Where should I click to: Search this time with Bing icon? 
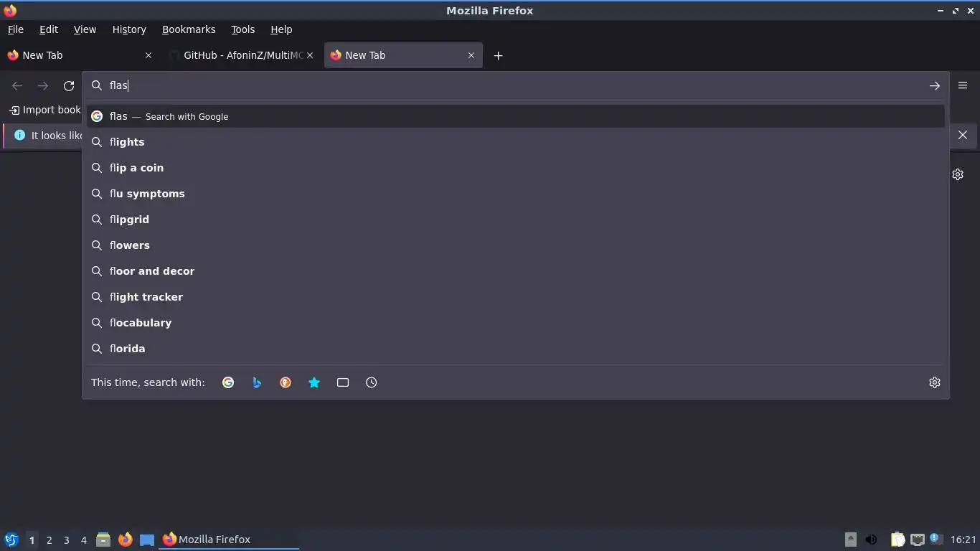(x=257, y=382)
